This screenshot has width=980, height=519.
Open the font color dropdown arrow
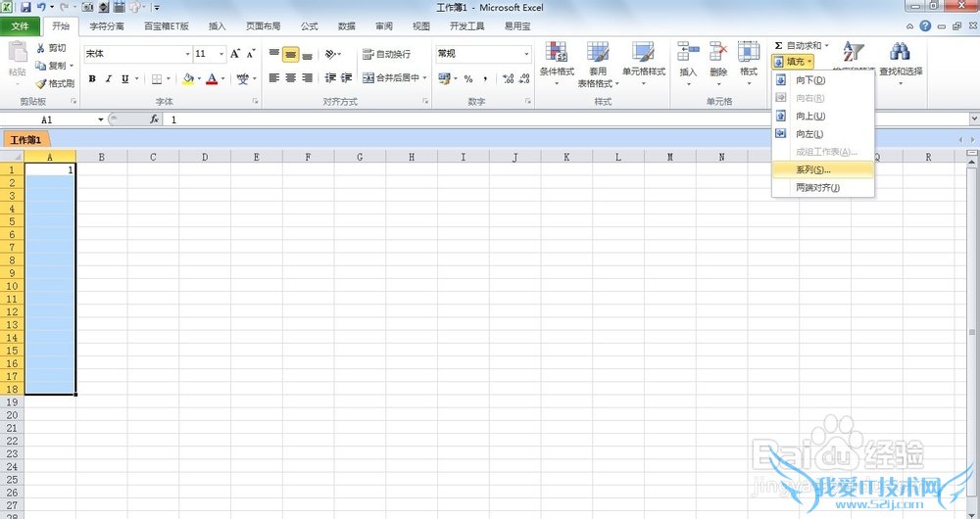[222, 78]
